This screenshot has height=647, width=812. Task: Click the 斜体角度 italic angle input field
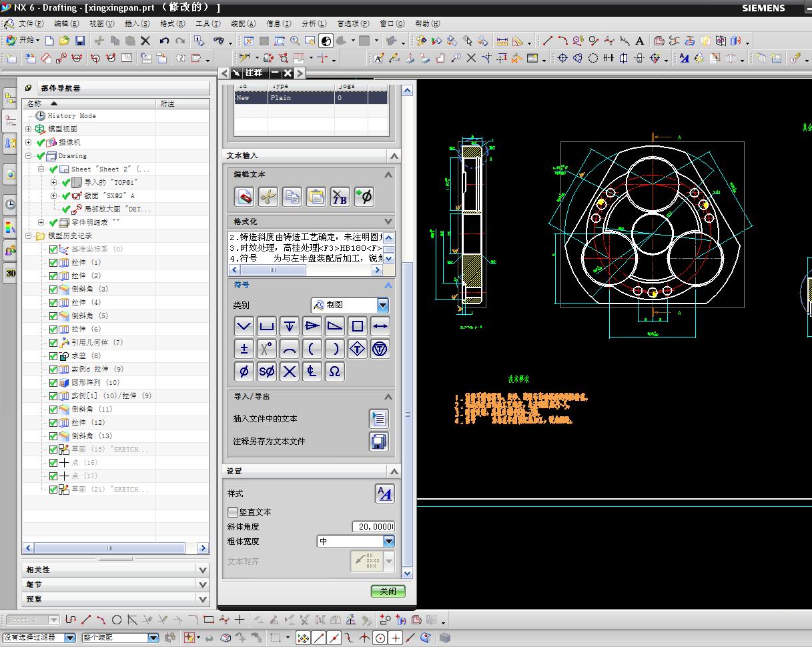373,527
